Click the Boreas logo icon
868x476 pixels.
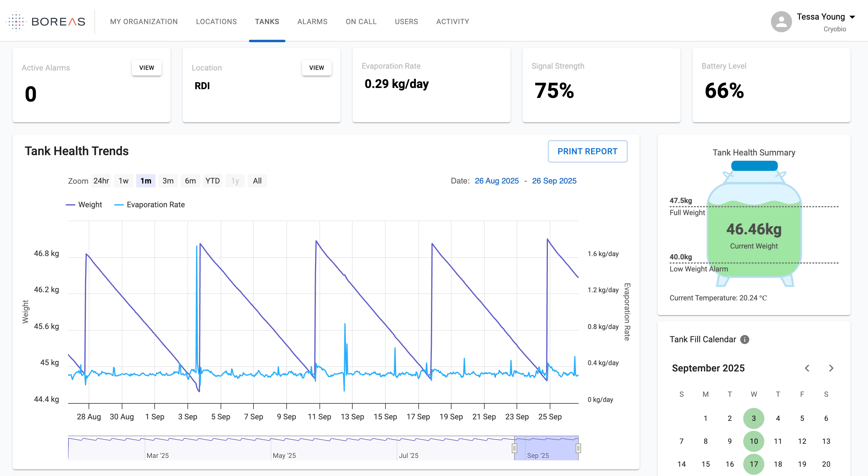point(16,22)
